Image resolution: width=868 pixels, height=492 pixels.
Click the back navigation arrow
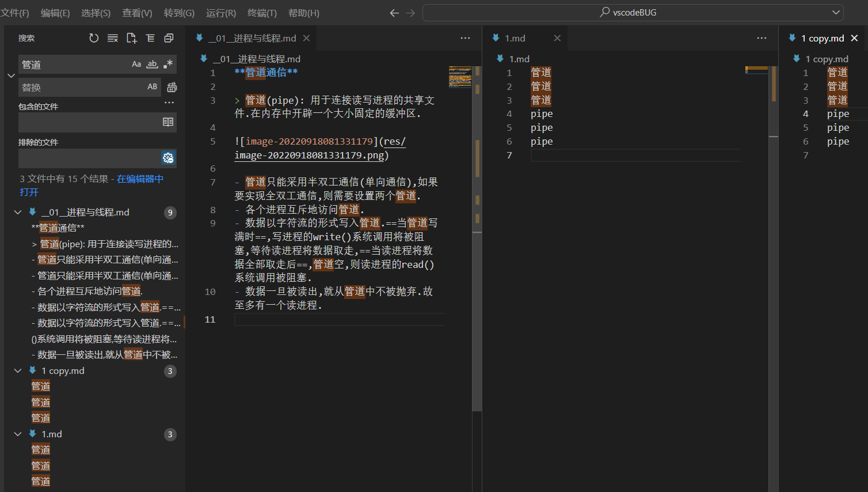coord(394,13)
